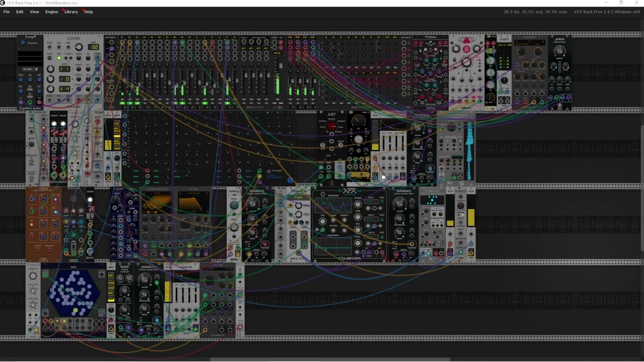This screenshot has width=644, height=362.
Task: Click the knob on CHANCES module
Action: pos(460,206)
